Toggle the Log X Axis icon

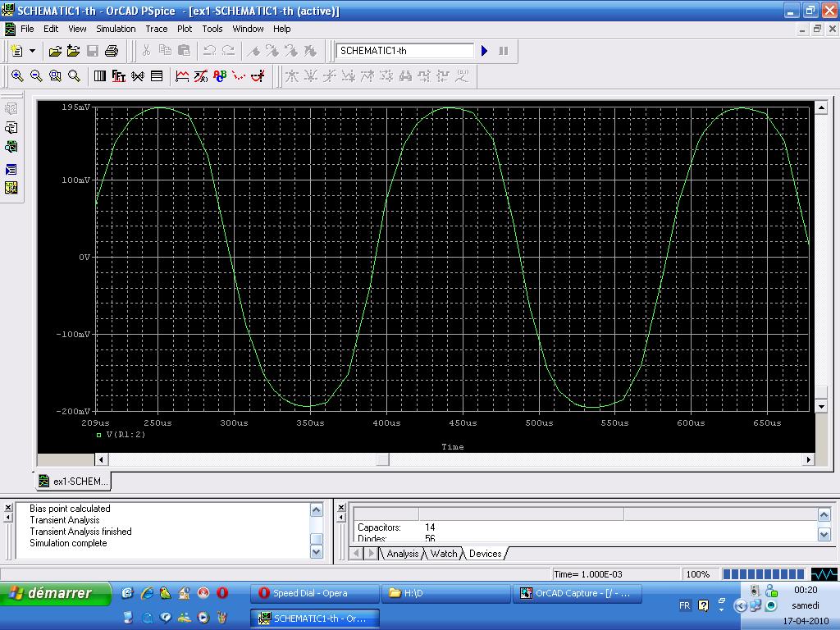pos(100,76)
